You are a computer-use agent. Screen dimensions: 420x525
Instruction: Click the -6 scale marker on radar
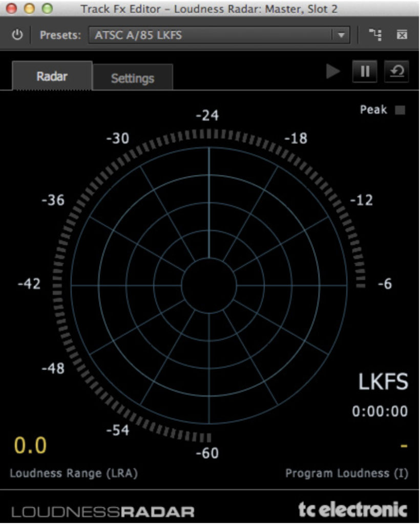[385, 284]
